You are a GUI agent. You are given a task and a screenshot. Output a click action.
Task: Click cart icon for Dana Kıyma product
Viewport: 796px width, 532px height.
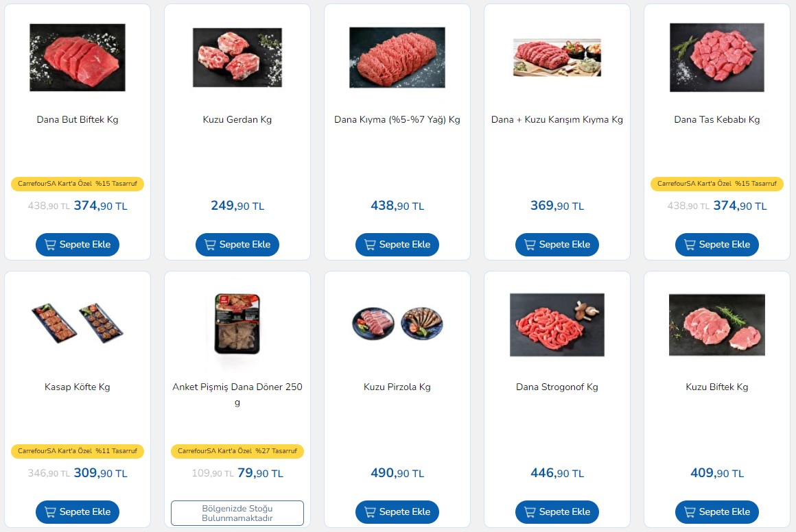click(x=370, y=245)
